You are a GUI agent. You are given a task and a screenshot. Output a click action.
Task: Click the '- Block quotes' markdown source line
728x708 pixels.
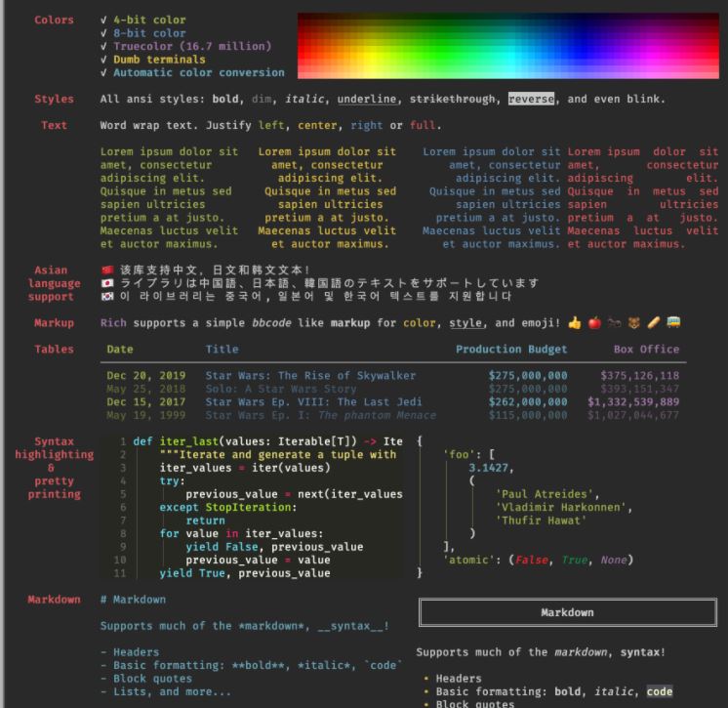[x=146, y=679]
